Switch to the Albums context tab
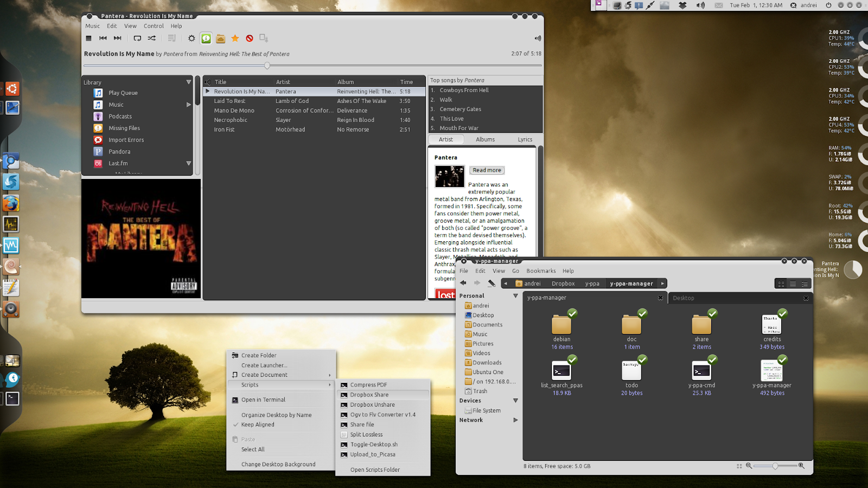 tap(485, 139)
